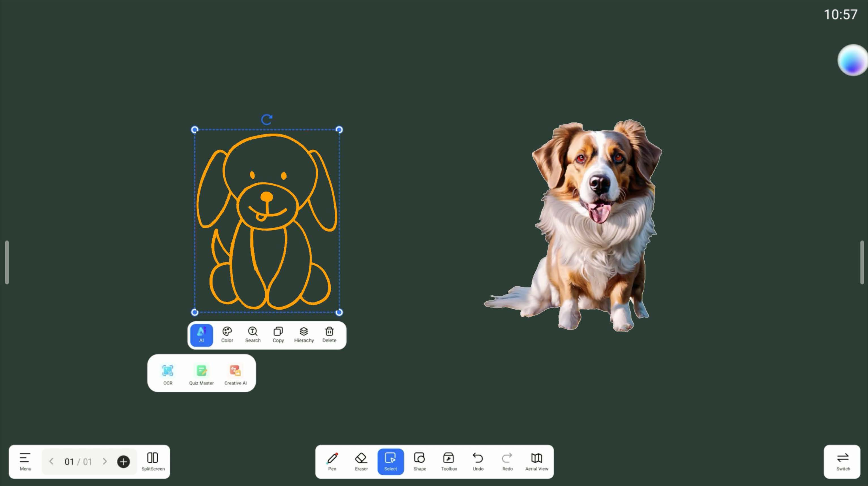868x486 pixels.
Task: Open the Toolbox
Action: pyautogui.click(x=448, y=461)
